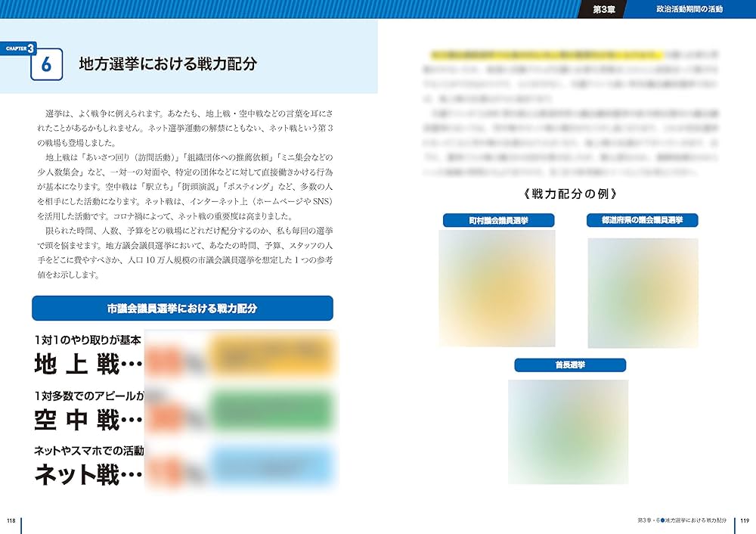
Task: Open the blurred chart under 首長選挙
Action: coord(568,431)
